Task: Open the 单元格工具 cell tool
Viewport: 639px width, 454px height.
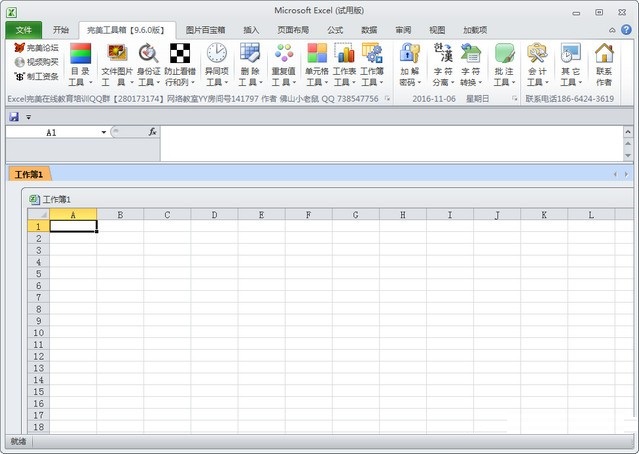Action: click(317, 65)
